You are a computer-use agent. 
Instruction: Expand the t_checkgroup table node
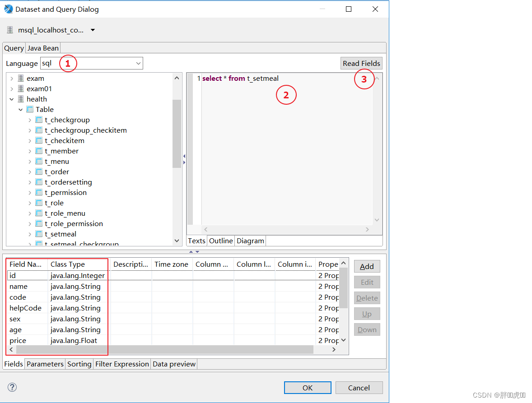(x=30, y=120)
